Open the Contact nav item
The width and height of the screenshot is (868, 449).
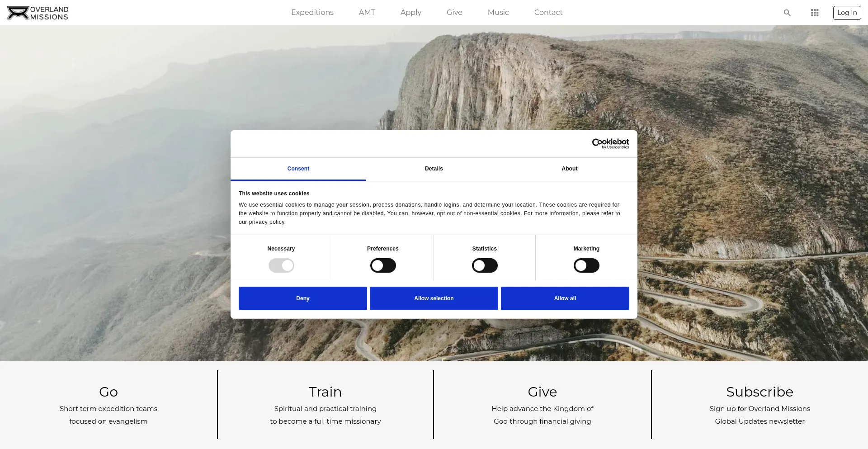(548, 13)
